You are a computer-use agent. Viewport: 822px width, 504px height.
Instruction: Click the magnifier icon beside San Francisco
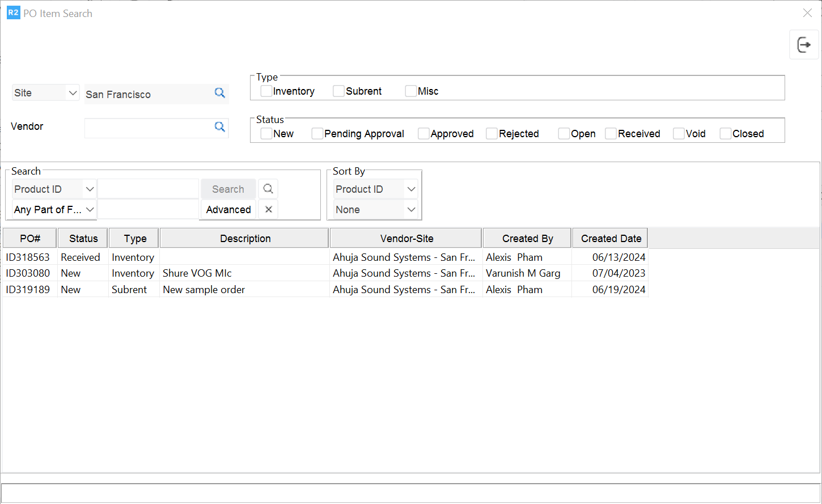[x=220, y=93]
